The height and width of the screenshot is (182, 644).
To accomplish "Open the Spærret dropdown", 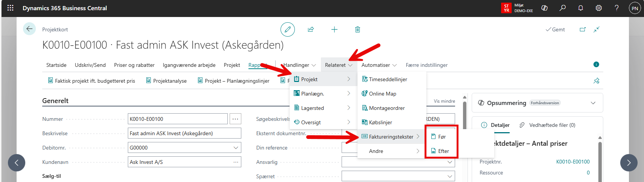I will point(450,176).
